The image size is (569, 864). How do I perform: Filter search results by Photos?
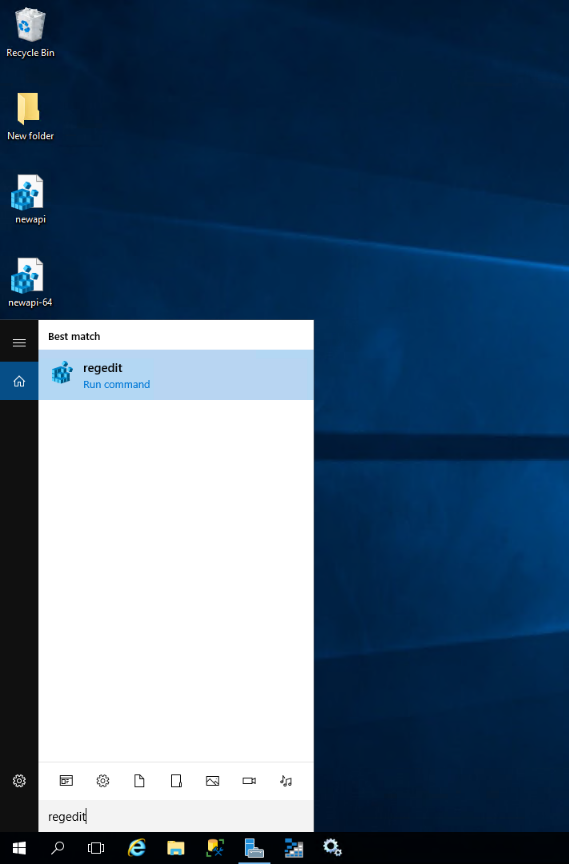[213, 780]
